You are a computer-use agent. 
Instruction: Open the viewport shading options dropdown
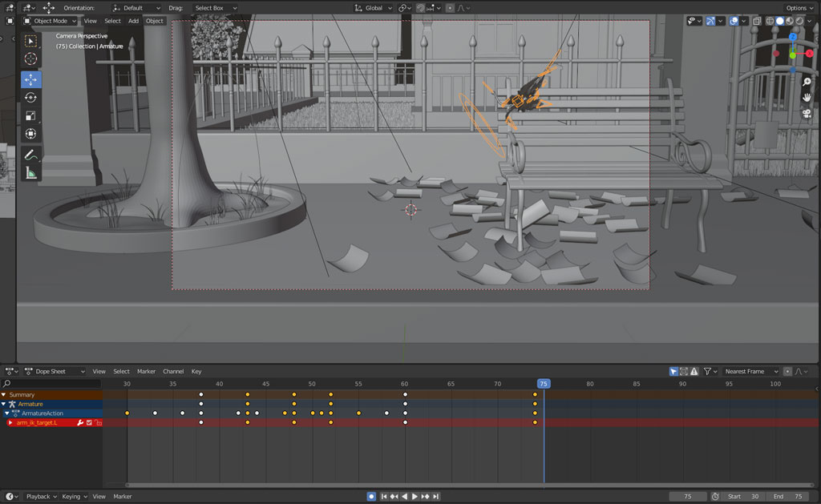(810, 21)
